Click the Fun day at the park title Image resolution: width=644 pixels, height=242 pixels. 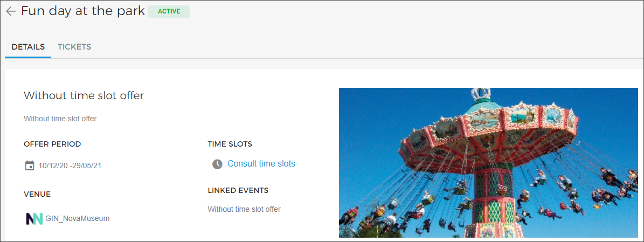[83, 11]
